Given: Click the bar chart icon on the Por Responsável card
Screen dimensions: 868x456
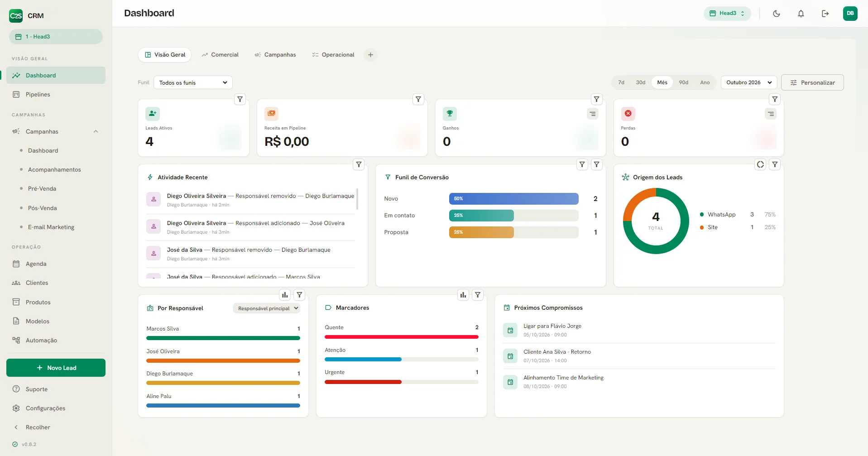Looking at the screenshot, I should pos(285,295).
